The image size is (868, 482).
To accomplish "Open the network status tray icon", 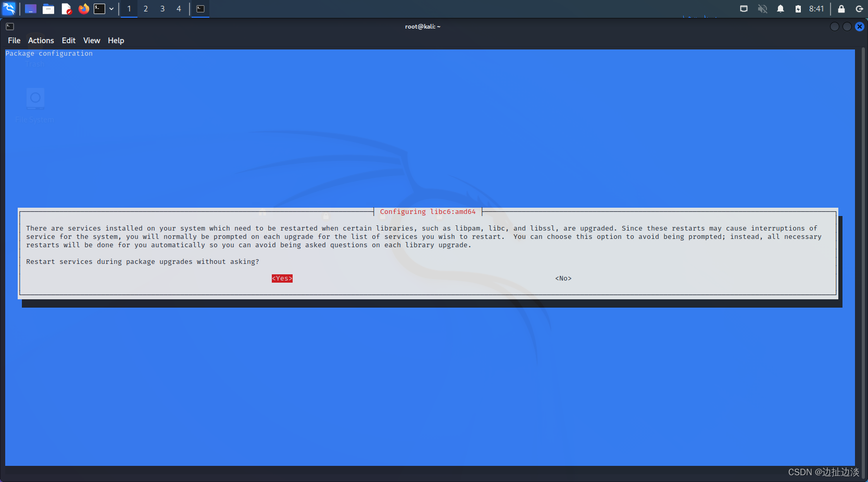I will pyautogui.click(x=744, y=8).
